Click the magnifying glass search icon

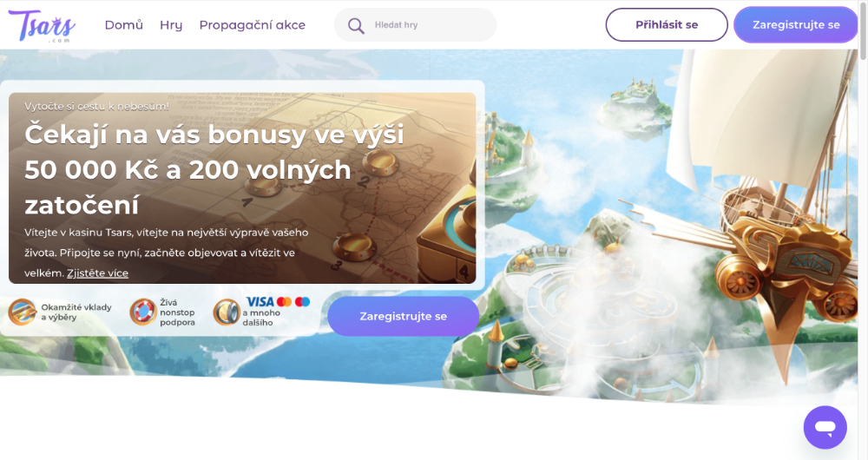[356, 25]
